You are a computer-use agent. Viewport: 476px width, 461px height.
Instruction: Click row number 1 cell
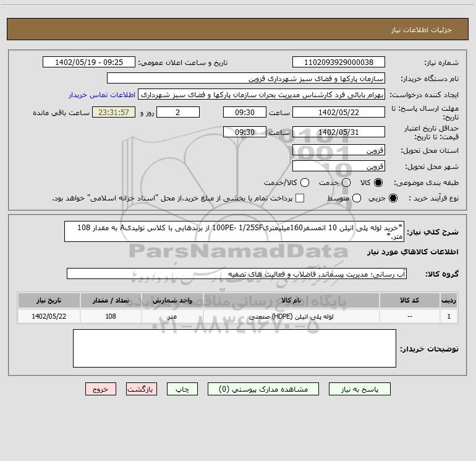coord(449,316)
